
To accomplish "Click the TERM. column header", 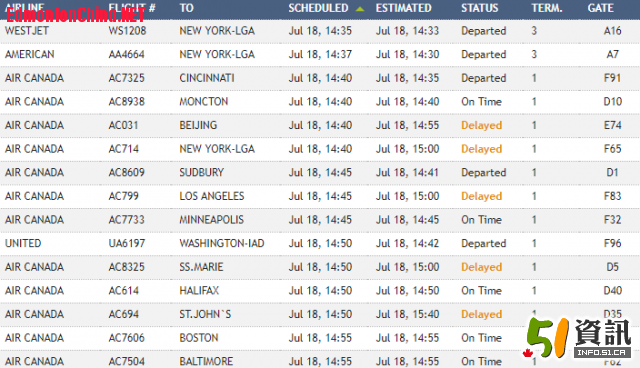I will coord(547,8).
